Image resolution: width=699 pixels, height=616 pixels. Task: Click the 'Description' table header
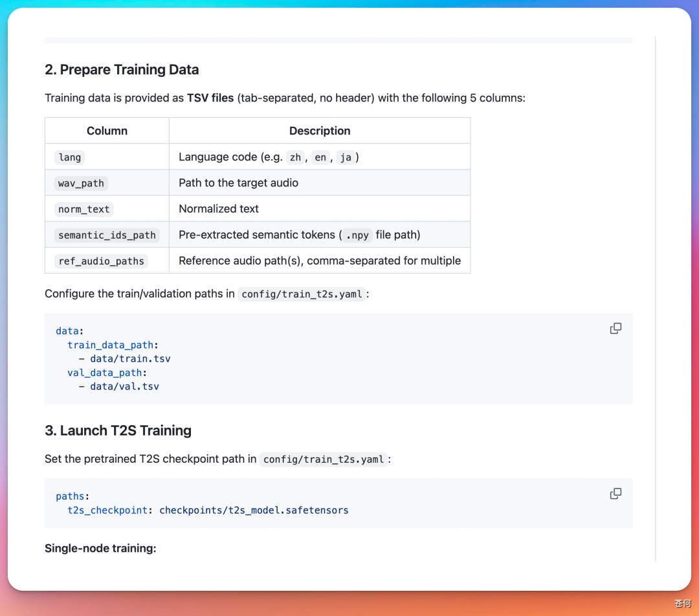pos(320,131)
